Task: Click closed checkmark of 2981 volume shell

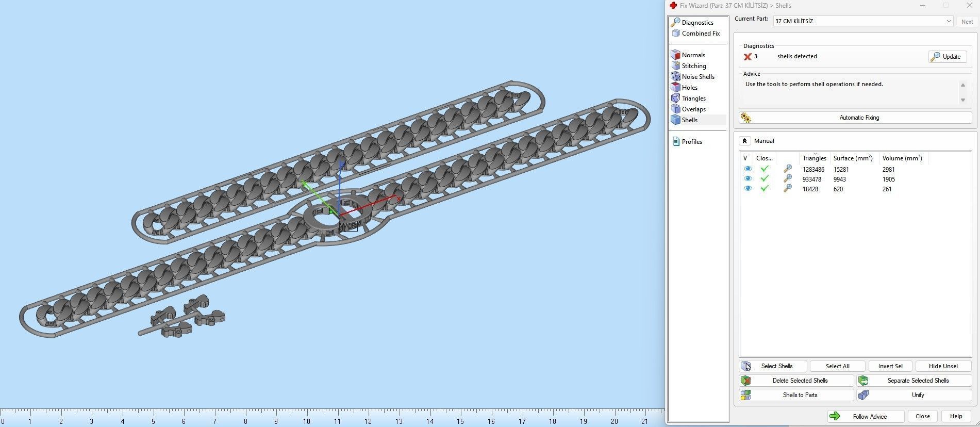Action: pos(765,169)
